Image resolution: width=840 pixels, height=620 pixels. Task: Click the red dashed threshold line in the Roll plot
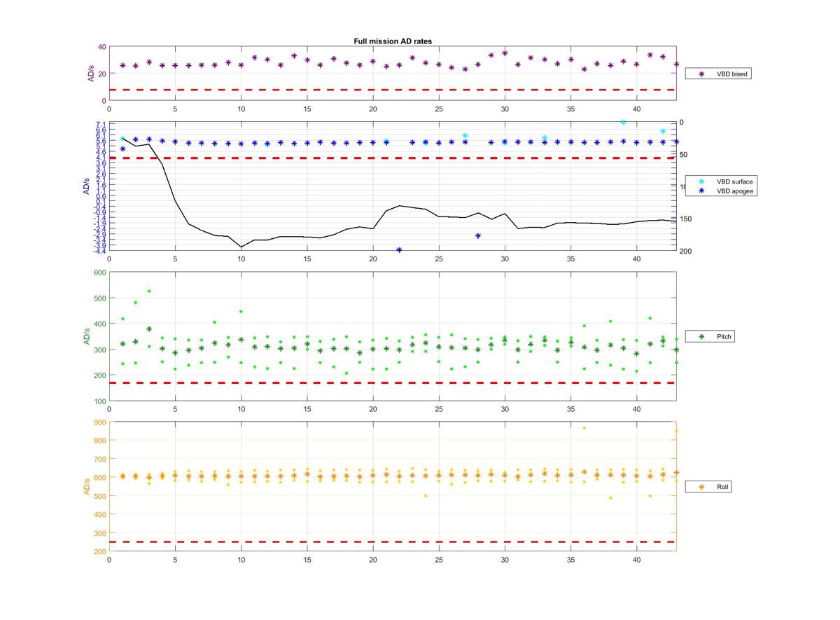[392, 542]
